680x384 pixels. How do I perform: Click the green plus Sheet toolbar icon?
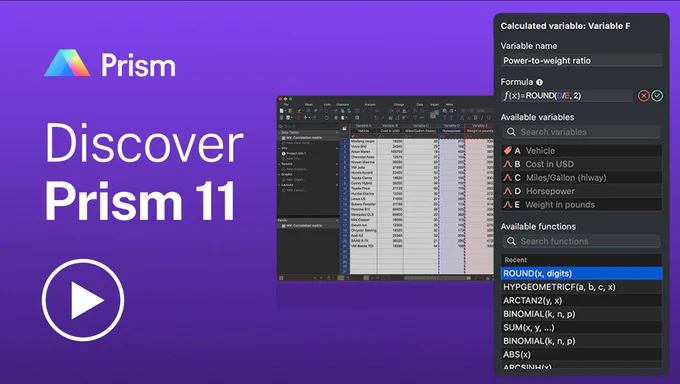(x=305, y=117)
